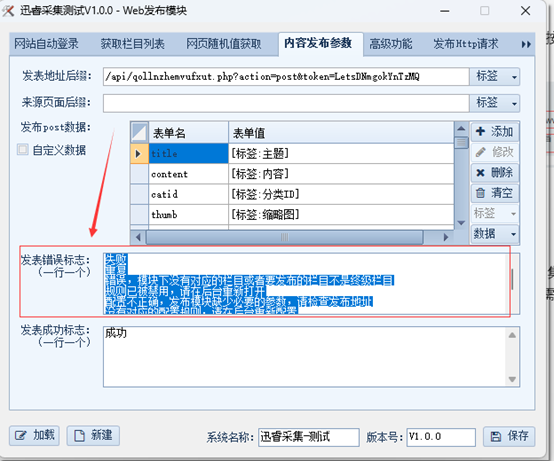
Task: Click the 清空 button
Action: [495, 193]
